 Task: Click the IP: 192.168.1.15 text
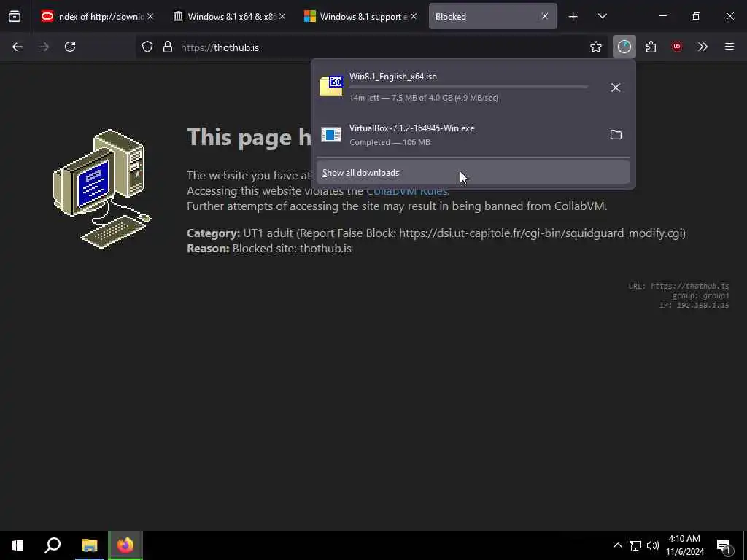pos(694,306)
